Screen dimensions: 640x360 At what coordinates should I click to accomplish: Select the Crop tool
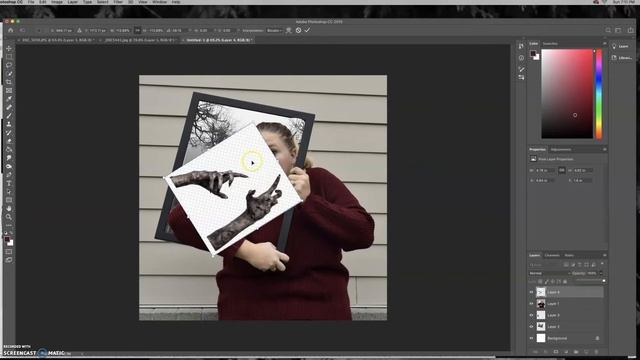click(x=9, y=82)
